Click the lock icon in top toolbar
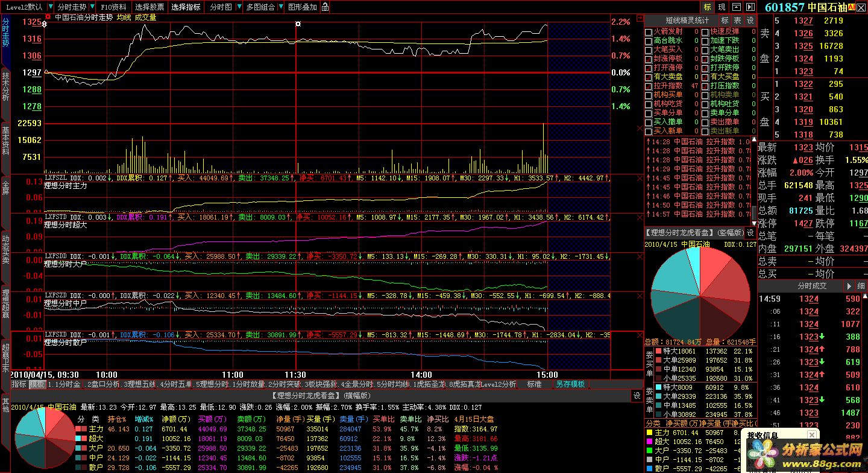 [325, 7]
